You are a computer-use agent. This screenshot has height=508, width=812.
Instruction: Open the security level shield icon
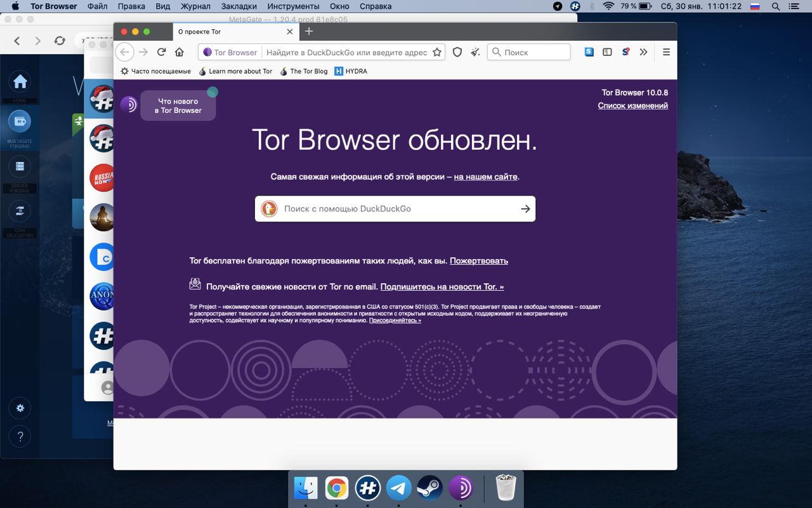pos(457,52)
